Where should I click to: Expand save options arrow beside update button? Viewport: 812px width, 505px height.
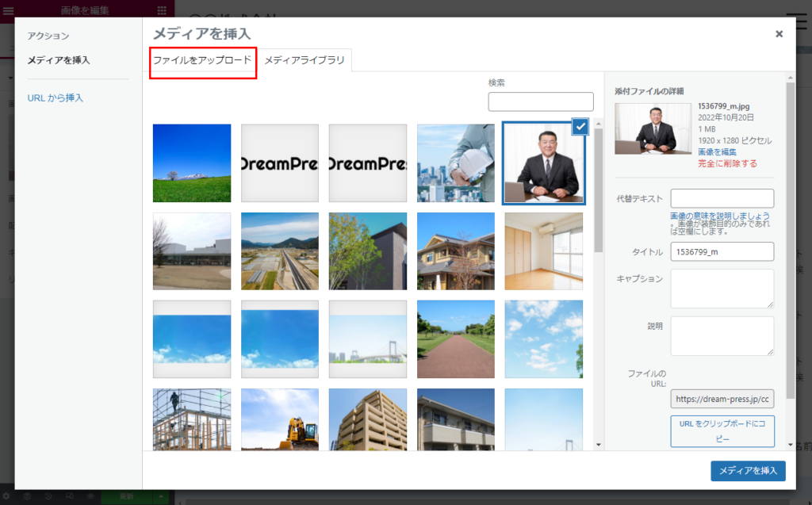162,496
